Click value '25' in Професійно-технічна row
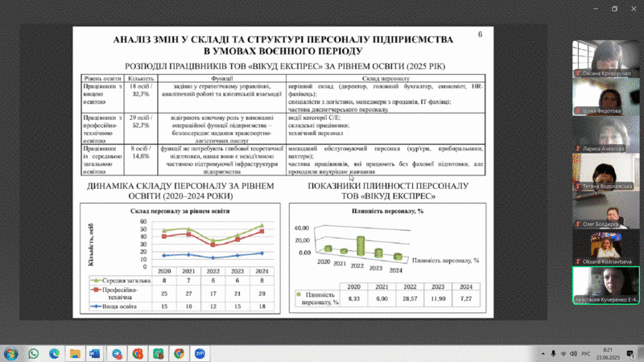This screenshot has width=644, height=362. click(x=164, y=294)
